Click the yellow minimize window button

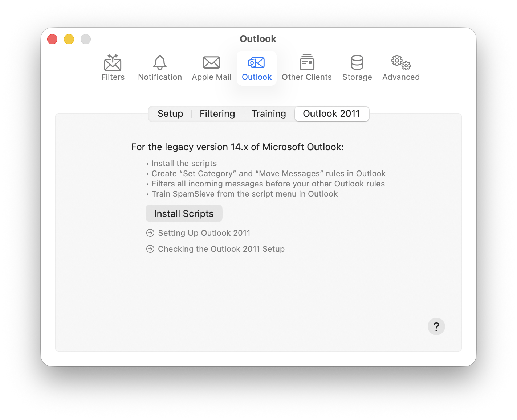click(69, 39)
